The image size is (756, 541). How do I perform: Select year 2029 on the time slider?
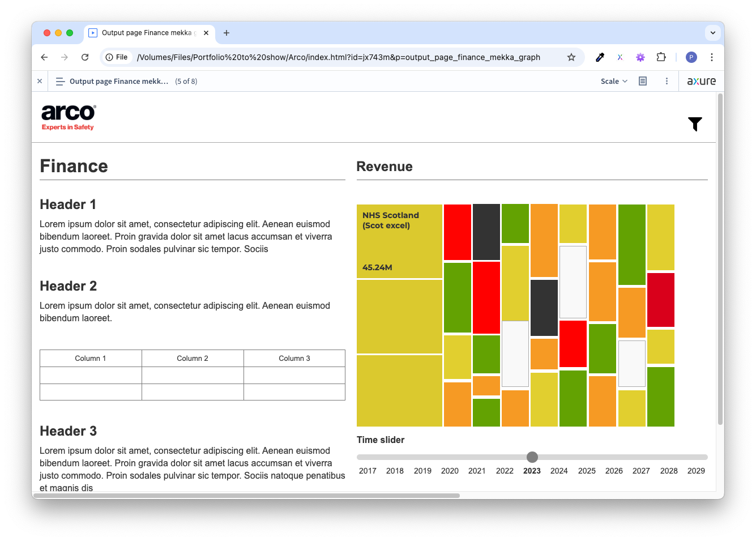click(x=696, y=471)
